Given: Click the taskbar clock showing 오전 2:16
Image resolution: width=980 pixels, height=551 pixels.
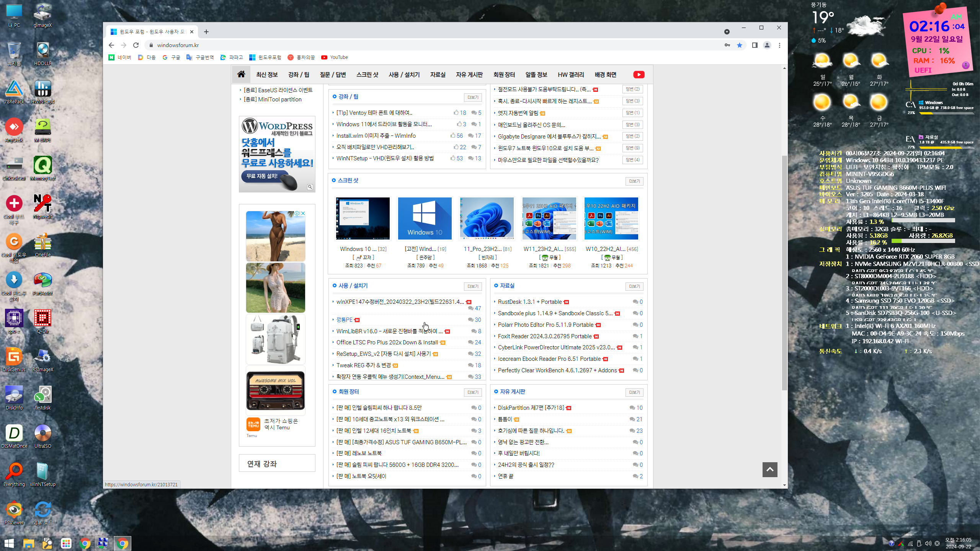Looking at the screenshot, I should click(x=958, y=543).
